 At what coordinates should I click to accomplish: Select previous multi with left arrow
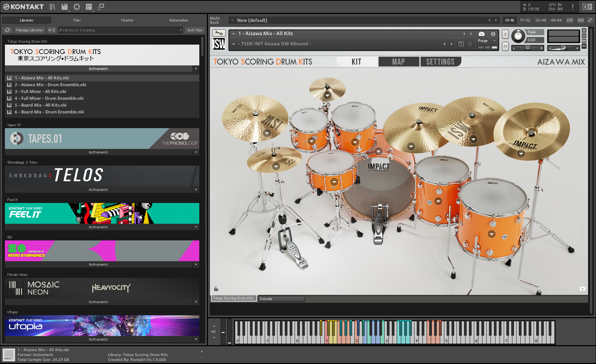pos(489,20)
